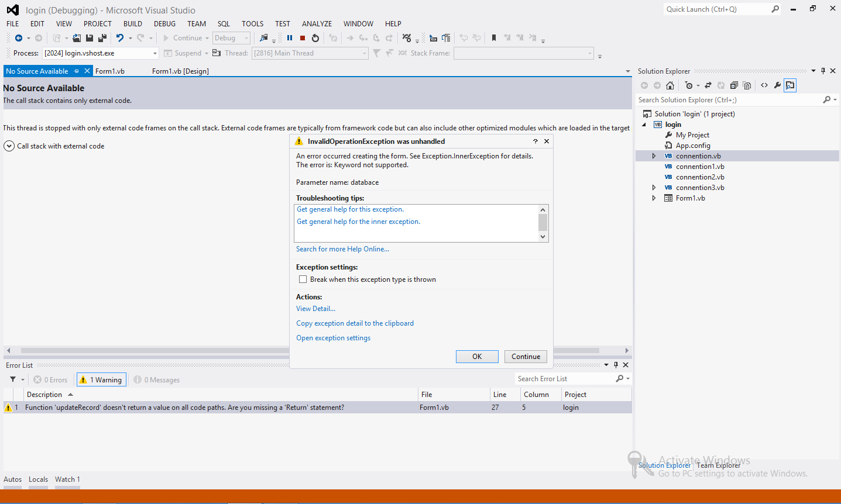
Task: Open the ANALYZE menu
Action: pyautogui.click(x=317, y=24)
